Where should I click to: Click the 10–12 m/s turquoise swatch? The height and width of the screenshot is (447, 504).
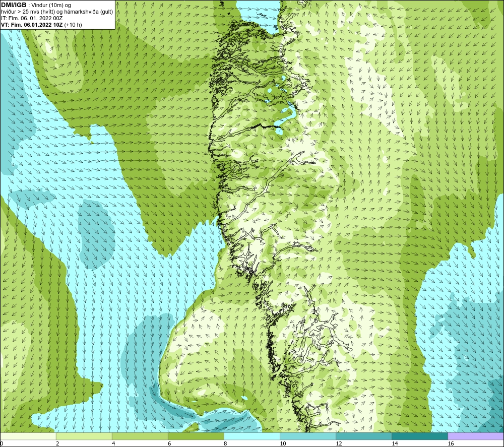point(308,436)
